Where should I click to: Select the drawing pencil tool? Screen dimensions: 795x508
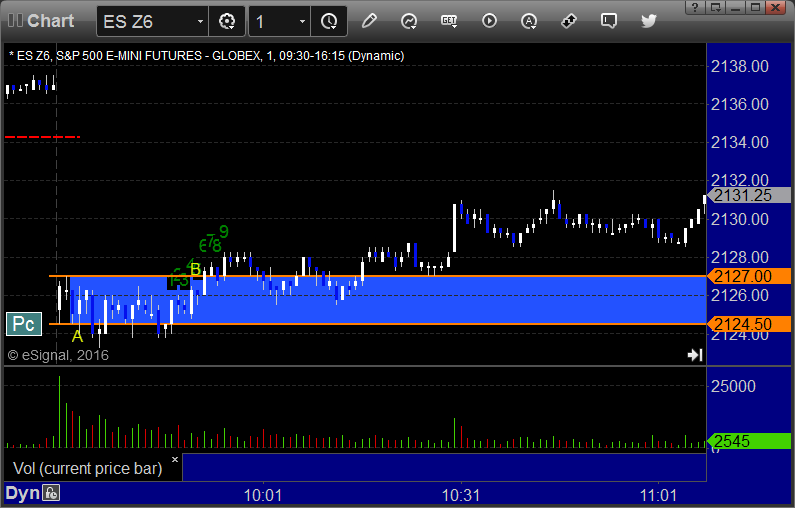[369, 21]
